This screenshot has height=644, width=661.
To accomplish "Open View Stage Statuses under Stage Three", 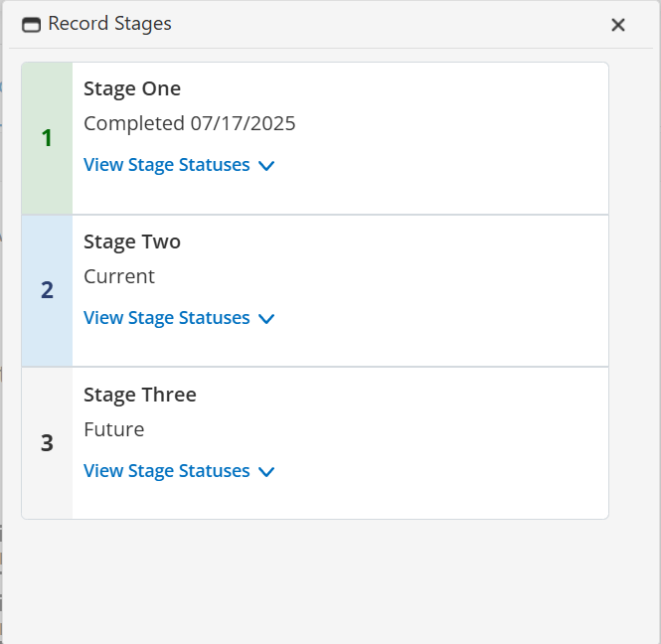I will [x=167, y=471].
